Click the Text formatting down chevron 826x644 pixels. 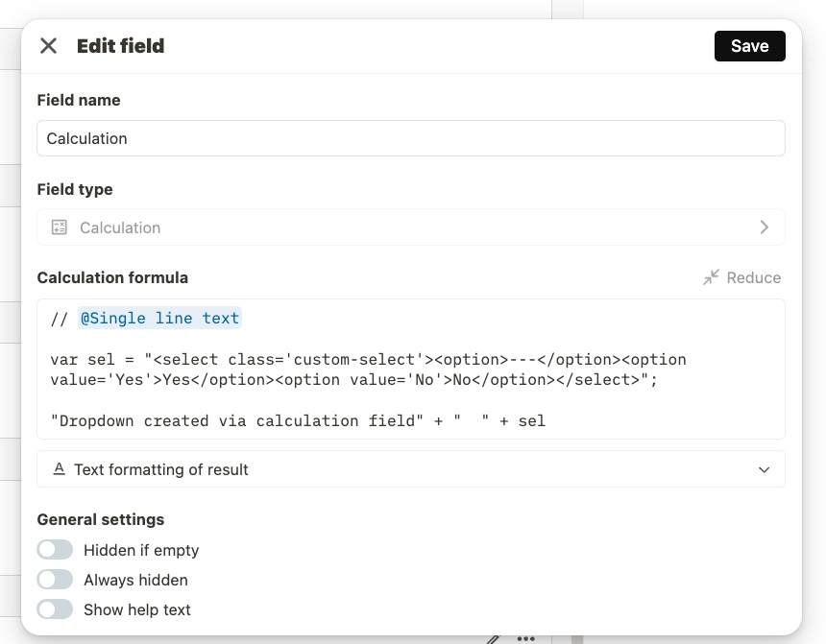pos(764,469)
